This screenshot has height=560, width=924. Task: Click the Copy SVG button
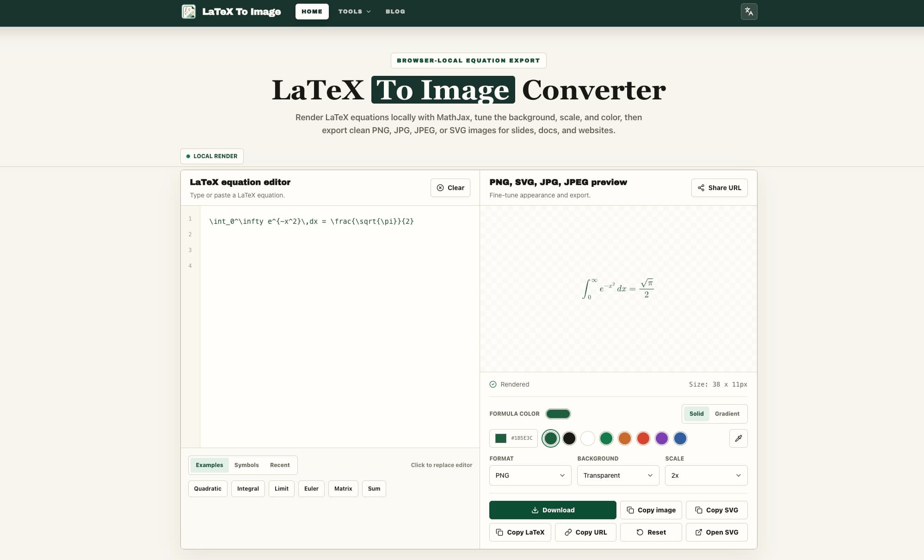(716, 510)
